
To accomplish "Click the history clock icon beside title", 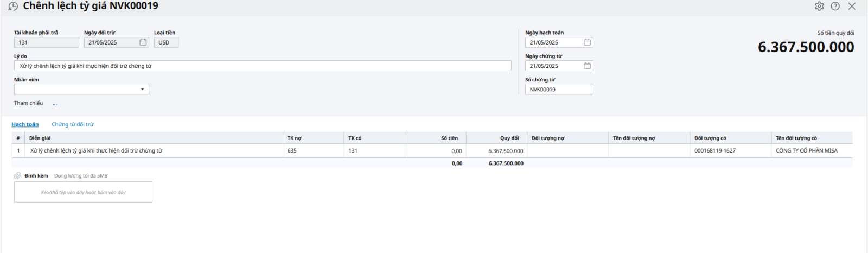I will pos(13,7).
